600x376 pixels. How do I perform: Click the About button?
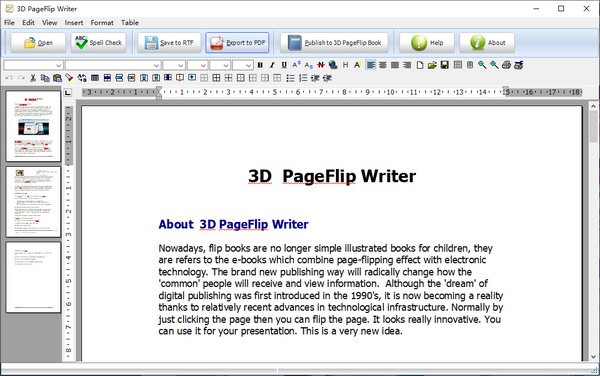[x=487, y=42]
